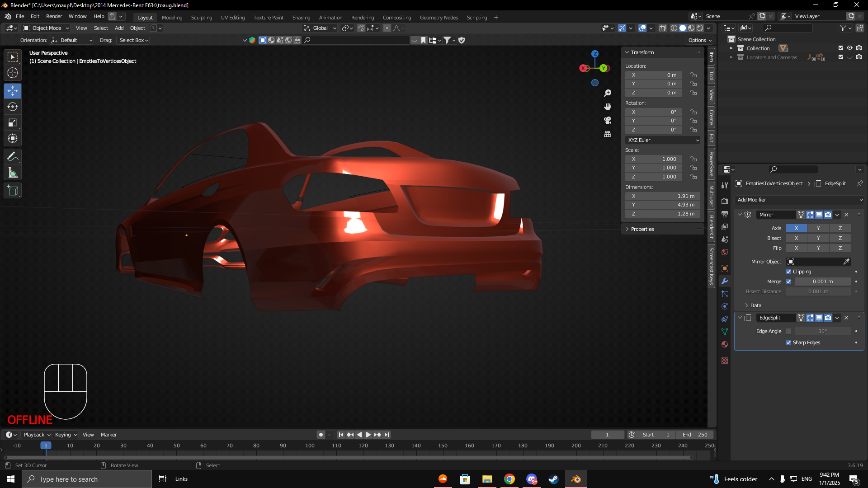The width and height of the screenshot is (868, 488).
Task: Open the Render menu
Action: pos(54,16)
